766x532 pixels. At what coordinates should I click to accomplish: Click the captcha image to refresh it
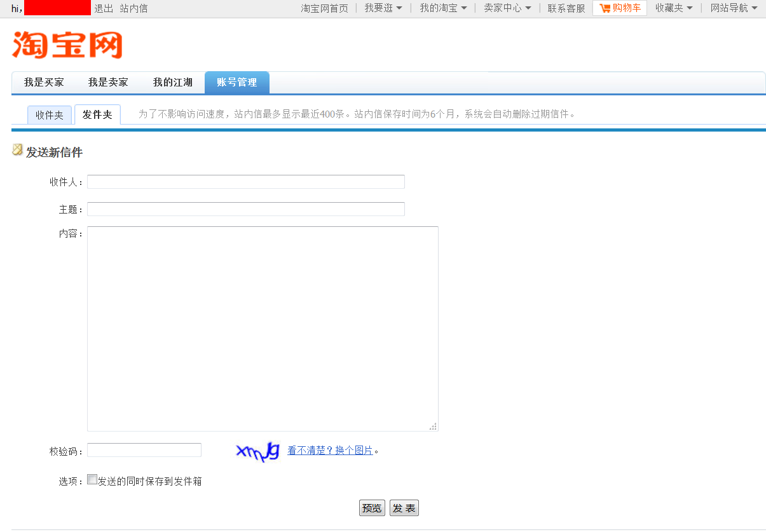tap(256, 450)
